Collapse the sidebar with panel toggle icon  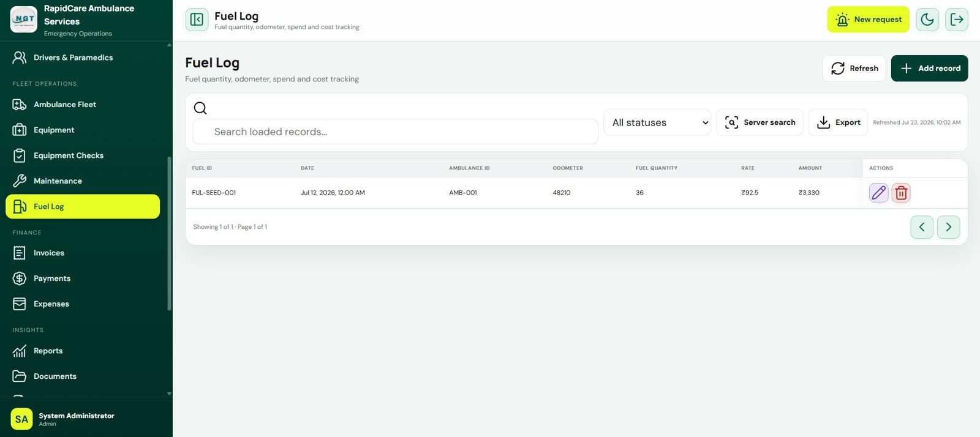[197, 20]
